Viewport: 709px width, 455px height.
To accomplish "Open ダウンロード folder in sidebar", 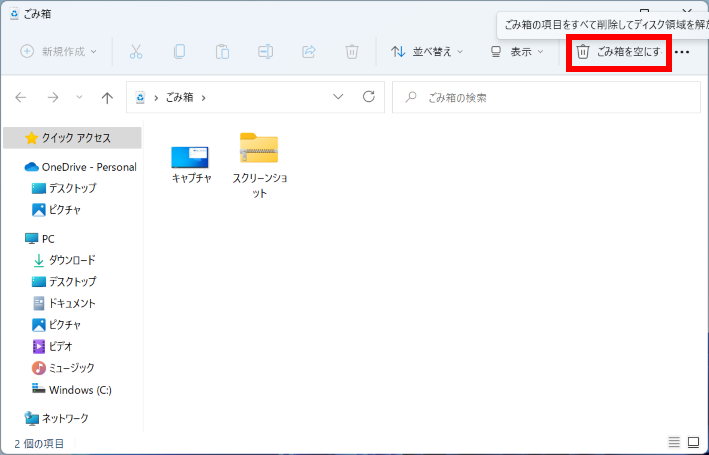I will click(x=64, y=260).
